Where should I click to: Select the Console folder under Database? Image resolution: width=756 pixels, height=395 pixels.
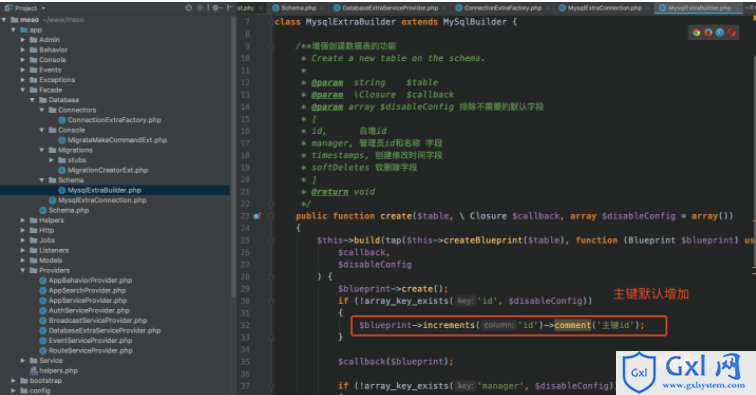coord(71,130)
